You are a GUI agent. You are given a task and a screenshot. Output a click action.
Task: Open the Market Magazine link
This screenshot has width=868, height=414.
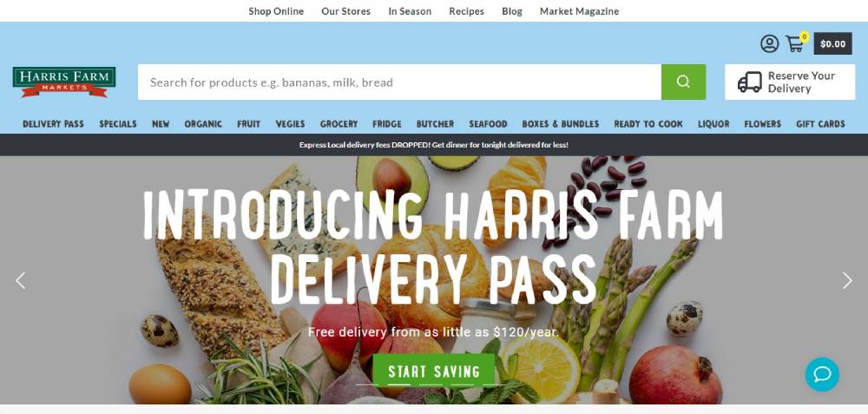[x=579, y=11]
